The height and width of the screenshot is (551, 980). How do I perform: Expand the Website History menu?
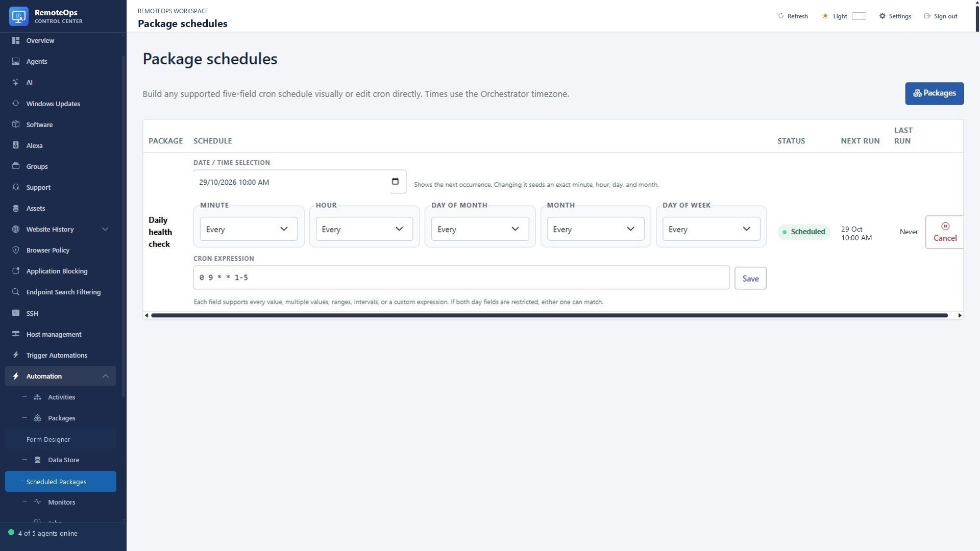tap(61, 229)
